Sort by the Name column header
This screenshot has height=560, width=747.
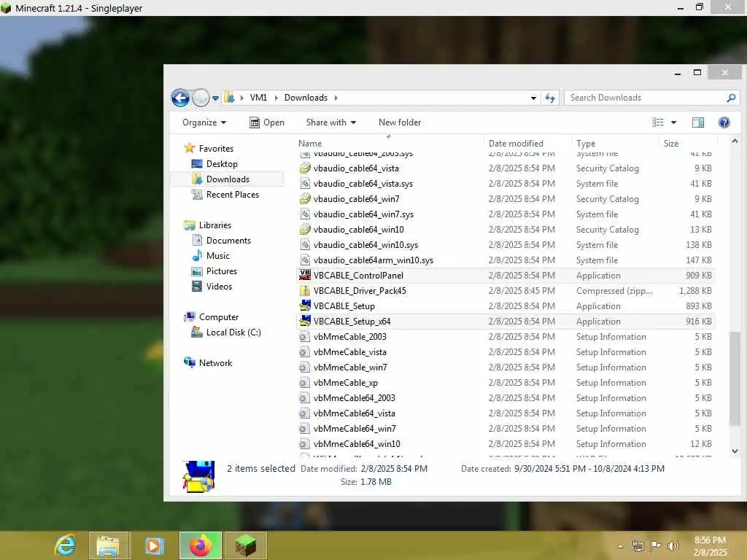point(309,144)
